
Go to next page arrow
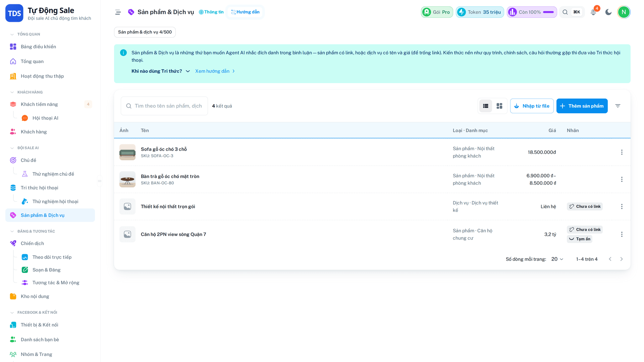pyautogui.click(x=622, y=259)
